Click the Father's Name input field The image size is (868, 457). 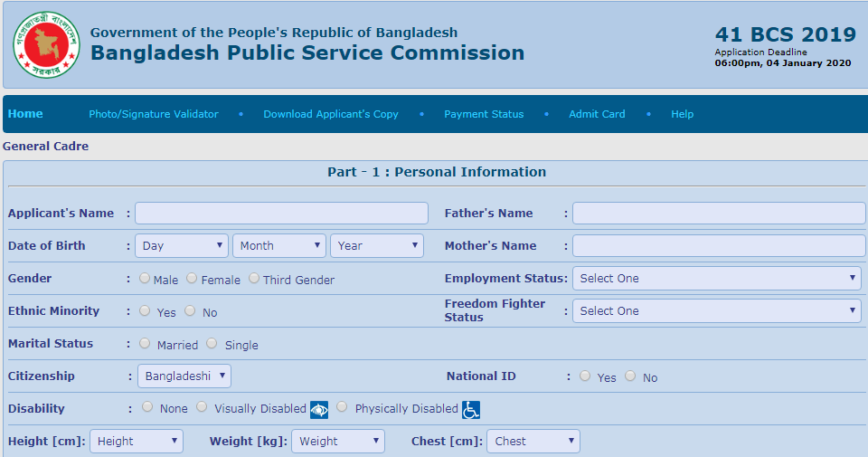click(x=719, y=214)
